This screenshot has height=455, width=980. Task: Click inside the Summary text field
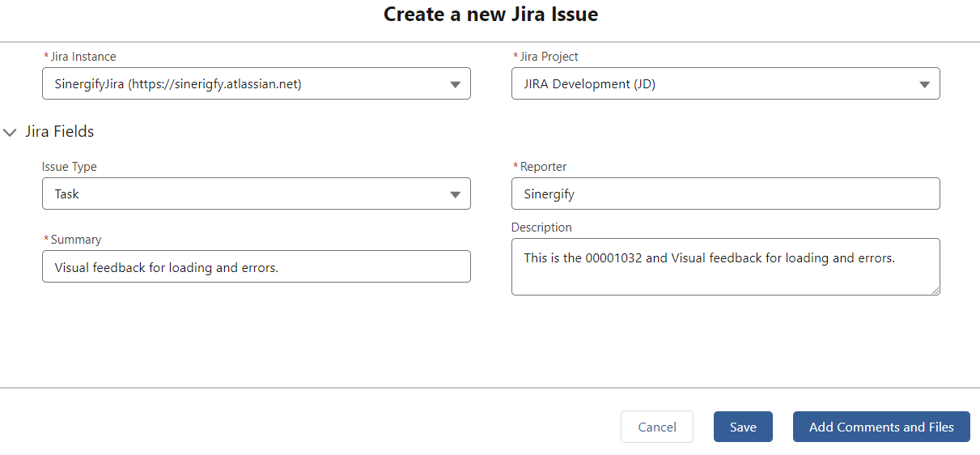coord(257,266)
